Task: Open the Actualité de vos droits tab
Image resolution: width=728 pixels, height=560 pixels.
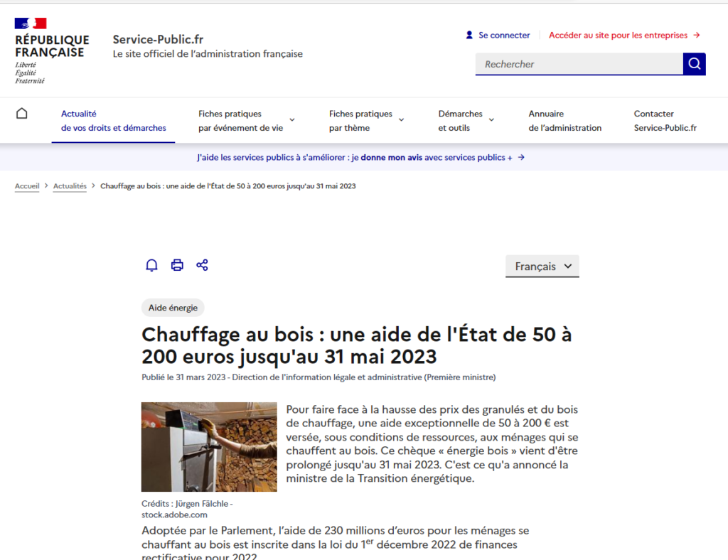Action: pos(113,120)
